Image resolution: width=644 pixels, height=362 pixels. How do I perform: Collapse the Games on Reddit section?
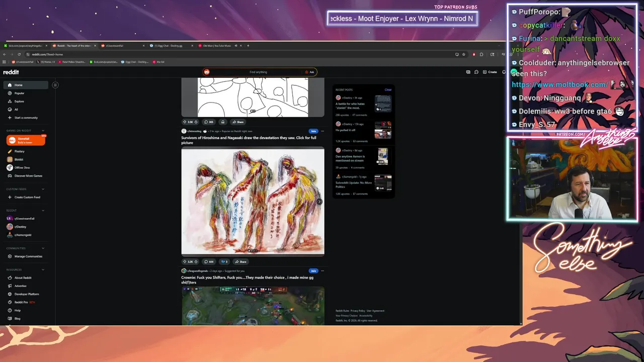pyautogui.click(x=43, y=131)
